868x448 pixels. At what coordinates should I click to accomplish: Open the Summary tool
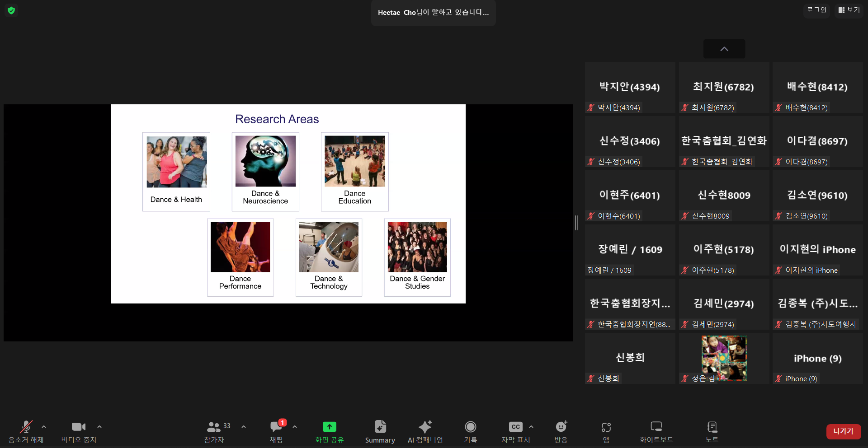380,432
